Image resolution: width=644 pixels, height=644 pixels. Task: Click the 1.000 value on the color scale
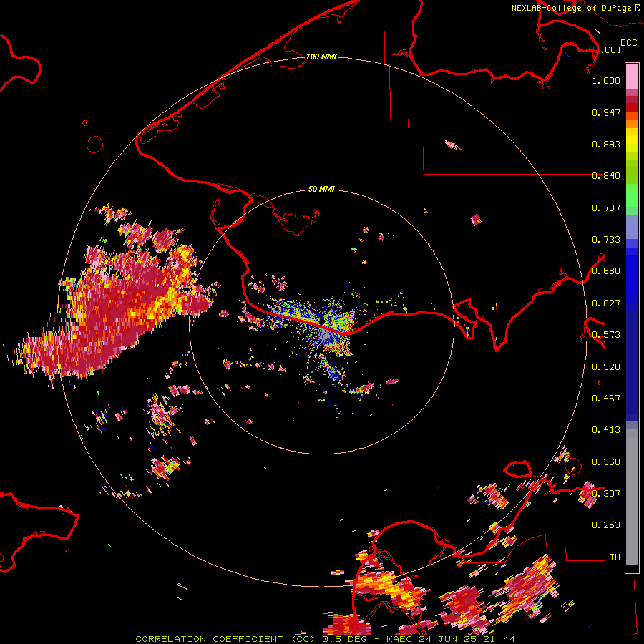(606, 80)
